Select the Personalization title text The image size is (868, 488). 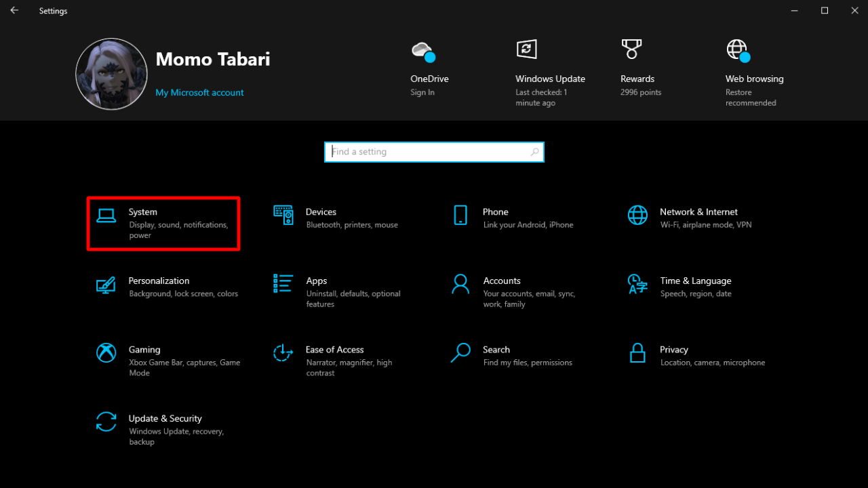[159, 281]
